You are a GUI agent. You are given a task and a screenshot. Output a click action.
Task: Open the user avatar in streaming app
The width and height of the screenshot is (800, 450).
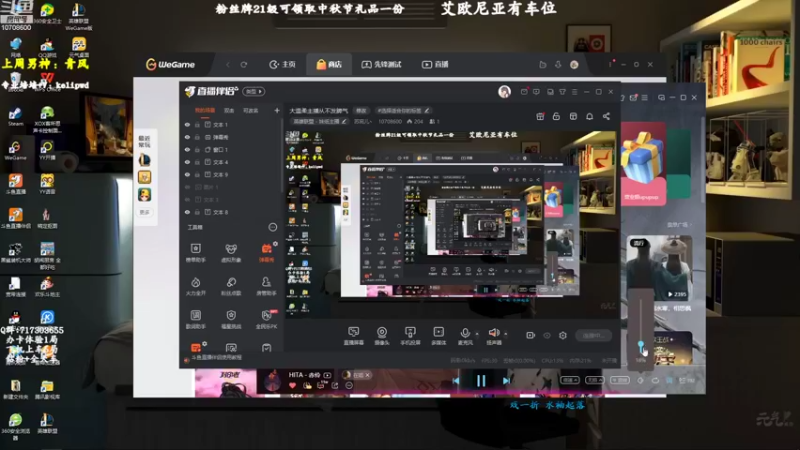pos(504,91)
